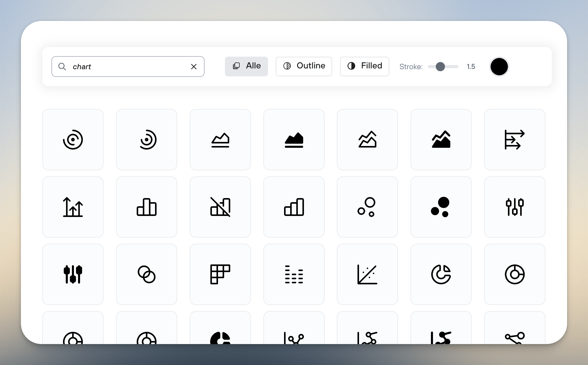
Task: Switch to the Filled filter
Action: pyautogui.click(x=364, y=66)
